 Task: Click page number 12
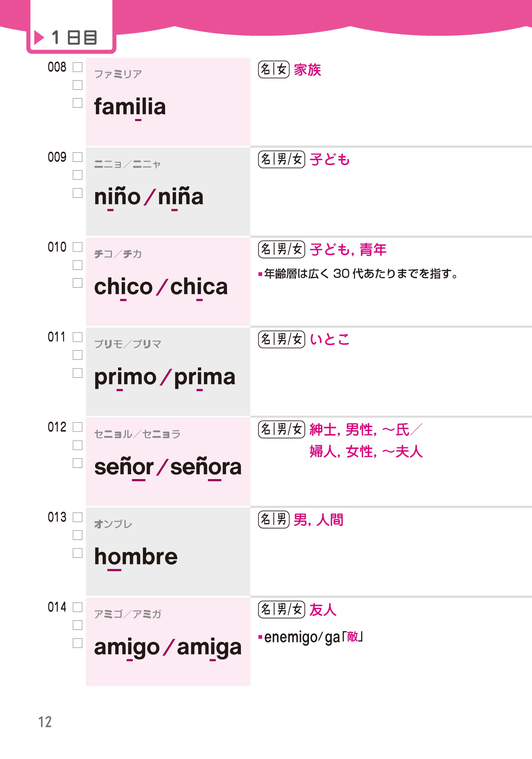click(x=45, y=722)
